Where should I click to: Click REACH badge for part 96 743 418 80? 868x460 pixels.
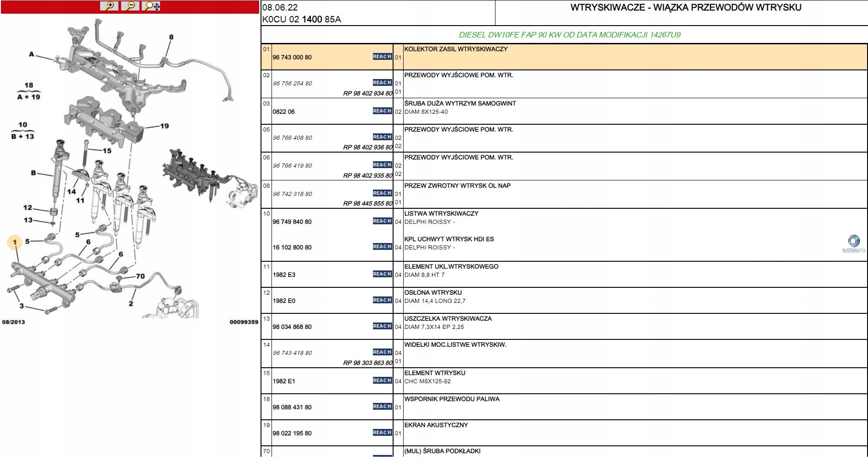click(x=382, y=352)
